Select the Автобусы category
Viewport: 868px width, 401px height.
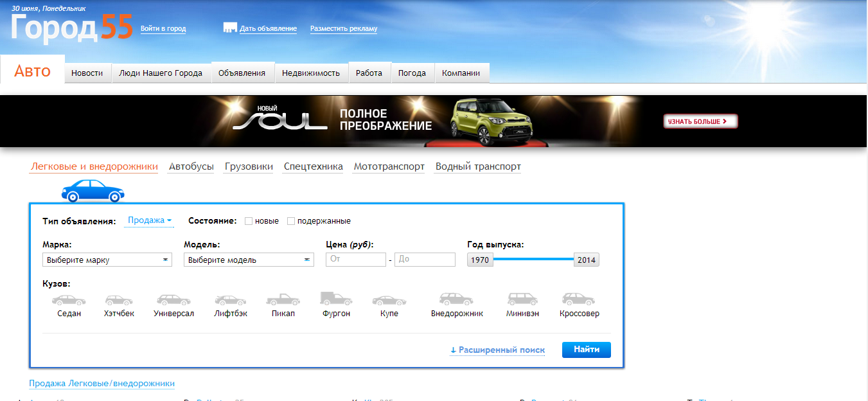click(x=191, y=167)
